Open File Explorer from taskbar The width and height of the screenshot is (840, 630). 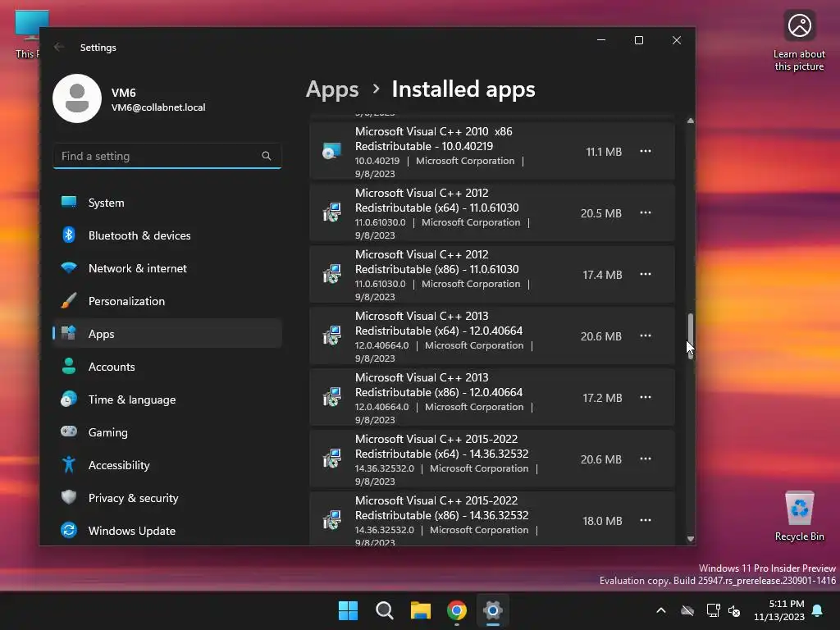point(421,610)
